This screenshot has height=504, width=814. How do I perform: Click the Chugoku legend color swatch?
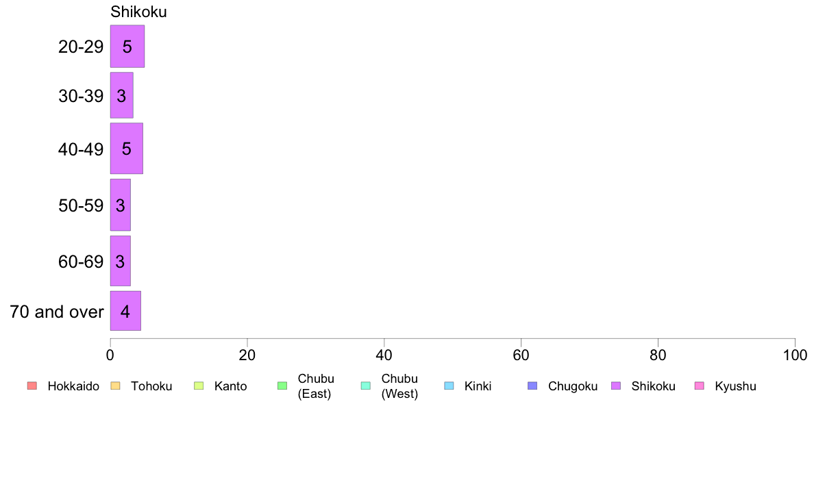[x=532, y=386]
